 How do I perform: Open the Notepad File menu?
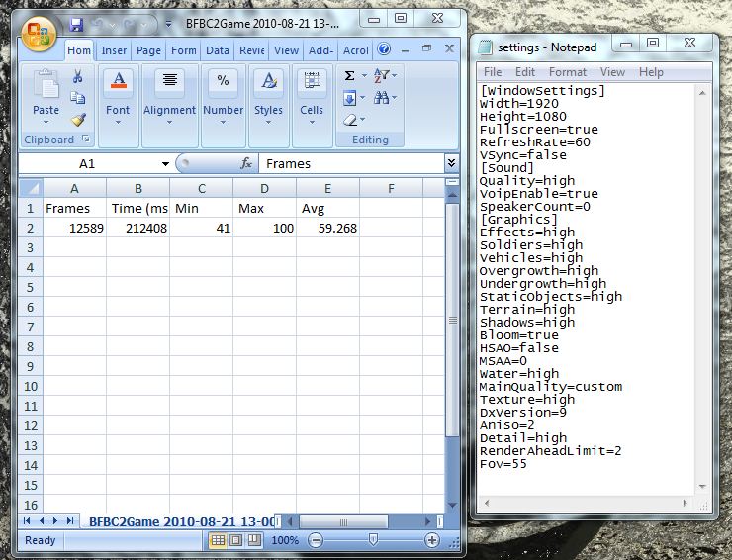[493, 72]
